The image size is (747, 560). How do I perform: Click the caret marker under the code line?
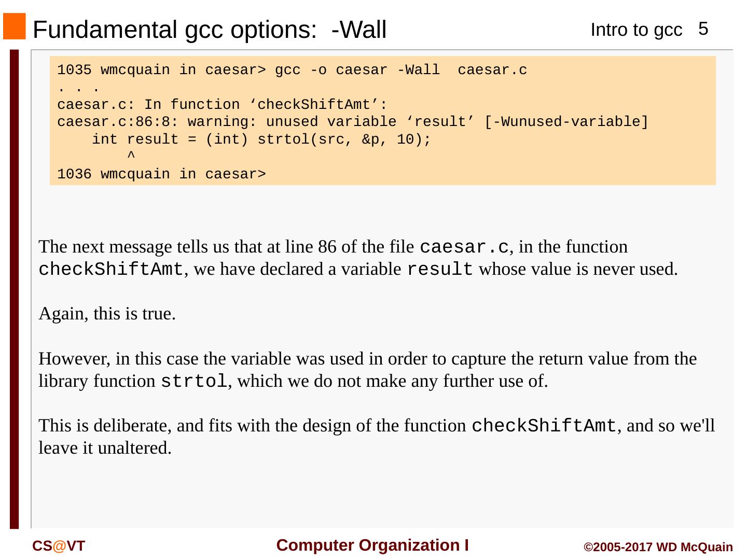pyautogui.click(x=131, y=156)
